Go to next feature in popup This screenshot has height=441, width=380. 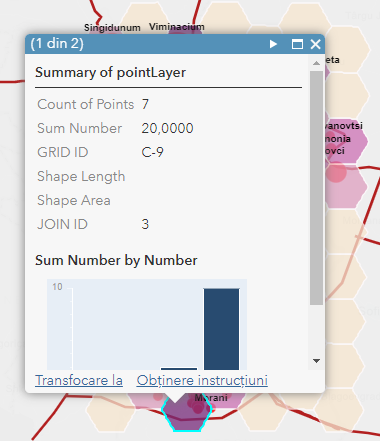click(273, 44)
